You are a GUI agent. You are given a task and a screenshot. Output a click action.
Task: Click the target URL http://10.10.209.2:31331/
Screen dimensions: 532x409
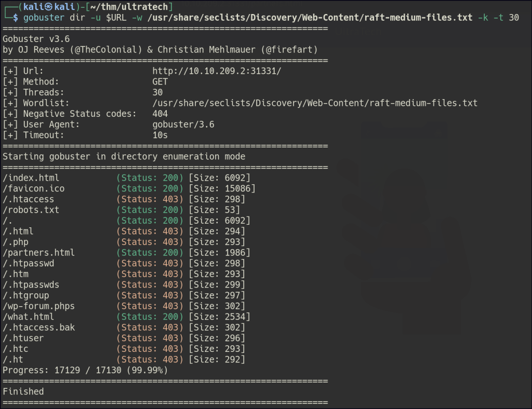216,71
